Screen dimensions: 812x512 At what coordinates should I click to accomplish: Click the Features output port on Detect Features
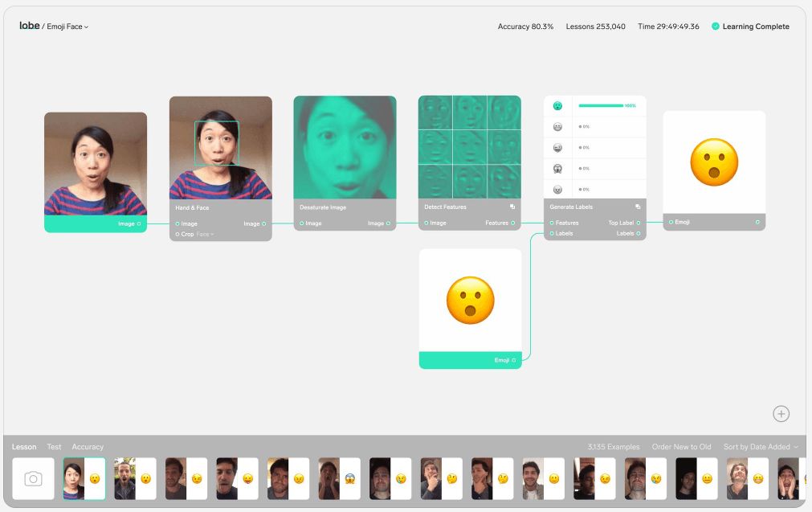513,223
